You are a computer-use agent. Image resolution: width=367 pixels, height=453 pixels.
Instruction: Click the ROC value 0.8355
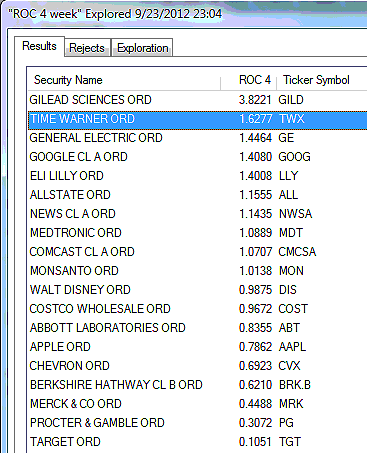255,328
